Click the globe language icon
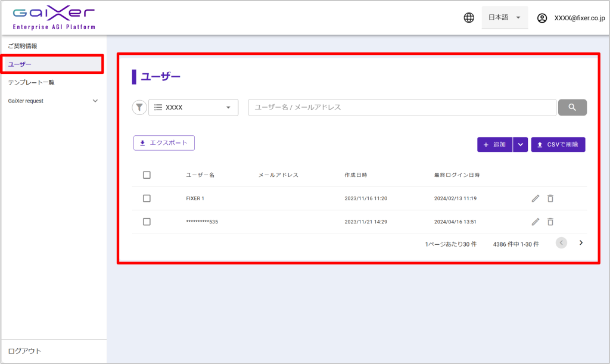The width and height of the screenshot is (610, 364). [469, 18]
